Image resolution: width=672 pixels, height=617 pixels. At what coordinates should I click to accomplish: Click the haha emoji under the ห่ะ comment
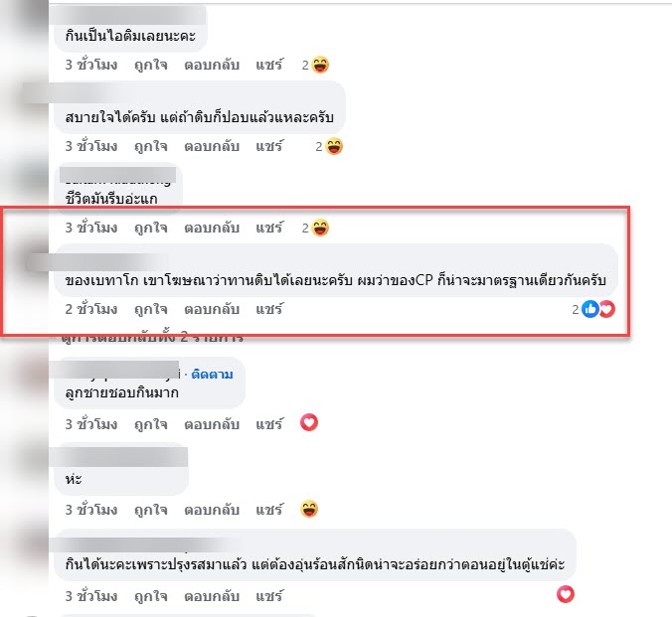coord(309,509)
